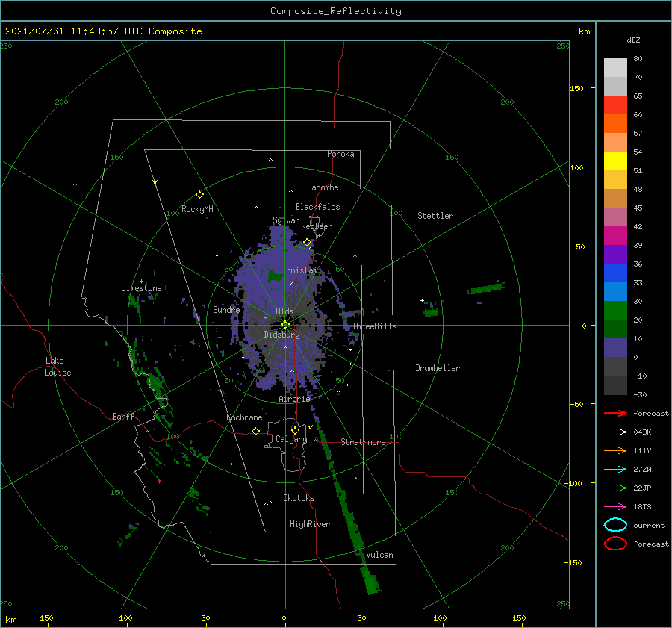Viewport: 672px width, 628px height.
Task: Click the Airdrie city label
Action: [x=294, y=399]
